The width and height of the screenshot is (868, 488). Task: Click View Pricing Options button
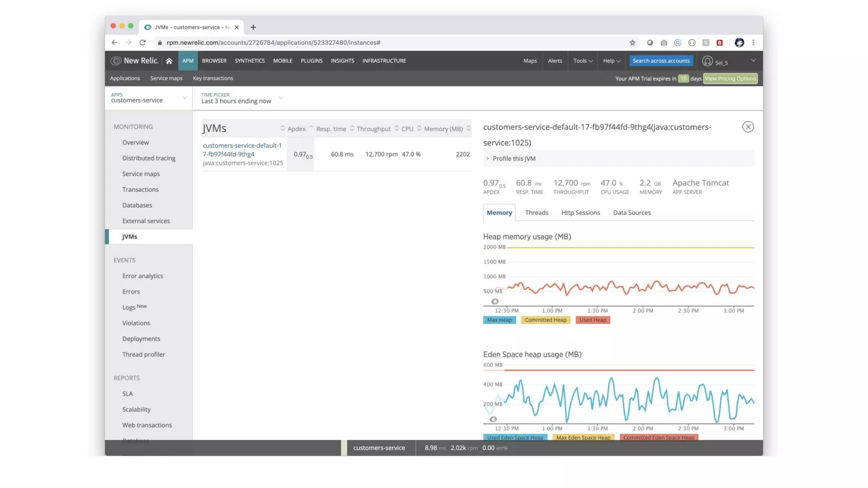point(730,79)
